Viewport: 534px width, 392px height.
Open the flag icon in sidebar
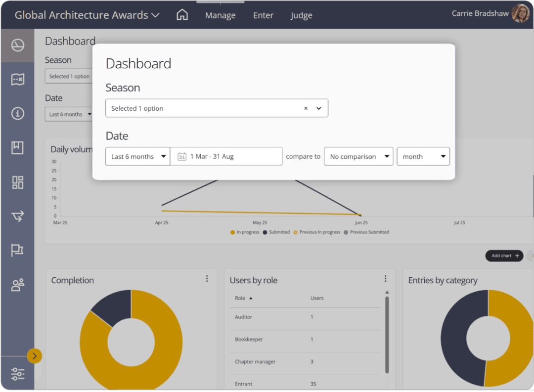(18, 250)
